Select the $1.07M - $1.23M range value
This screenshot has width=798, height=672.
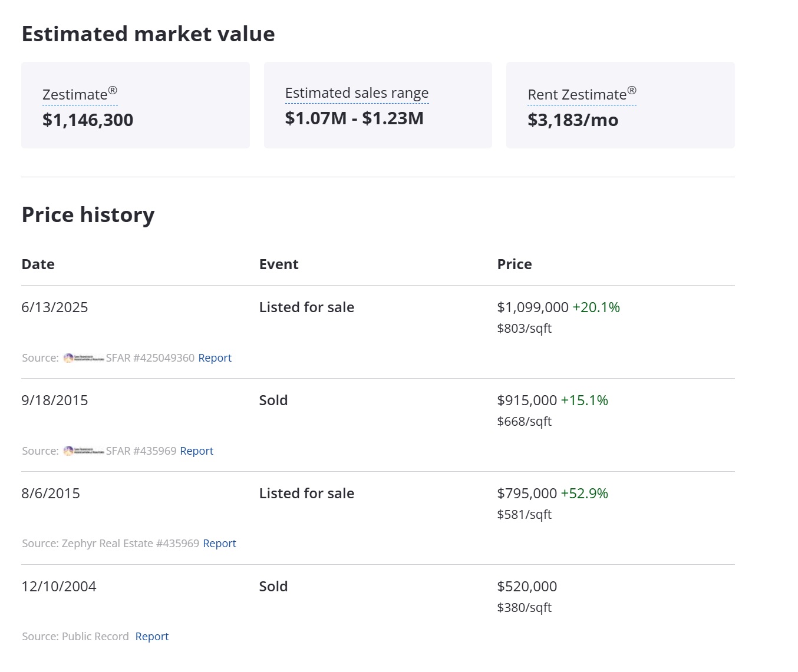coord(354,118)
